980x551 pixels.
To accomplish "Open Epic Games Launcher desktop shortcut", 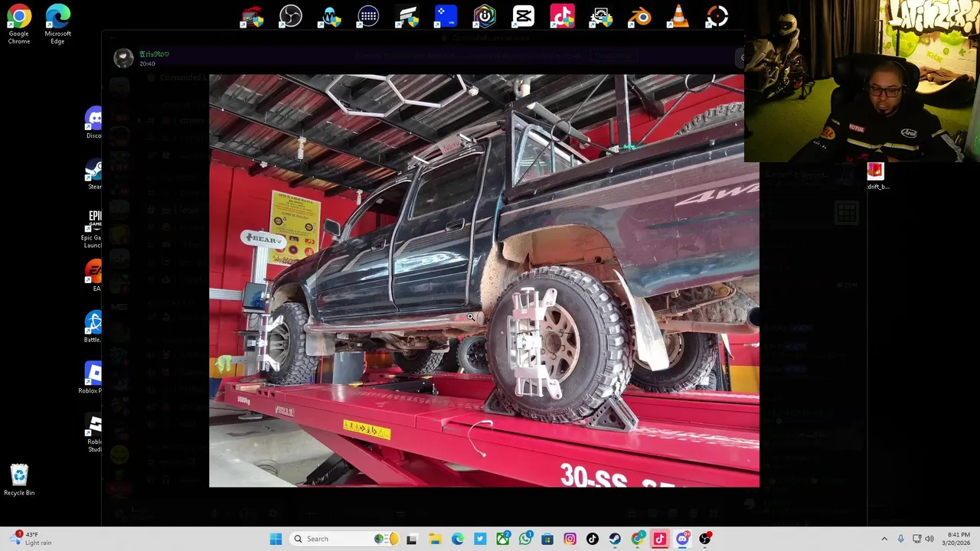I will click(93, 229).
